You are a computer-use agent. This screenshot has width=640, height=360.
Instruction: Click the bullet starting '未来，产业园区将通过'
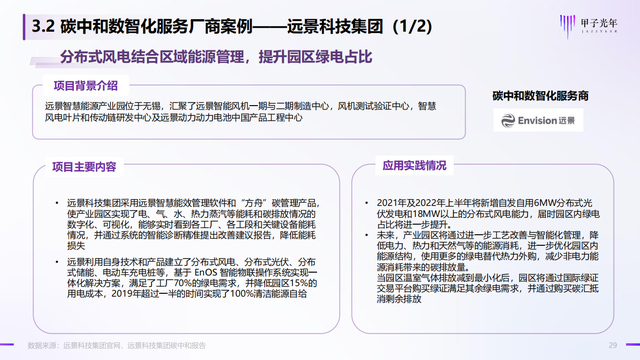[488, 251]
